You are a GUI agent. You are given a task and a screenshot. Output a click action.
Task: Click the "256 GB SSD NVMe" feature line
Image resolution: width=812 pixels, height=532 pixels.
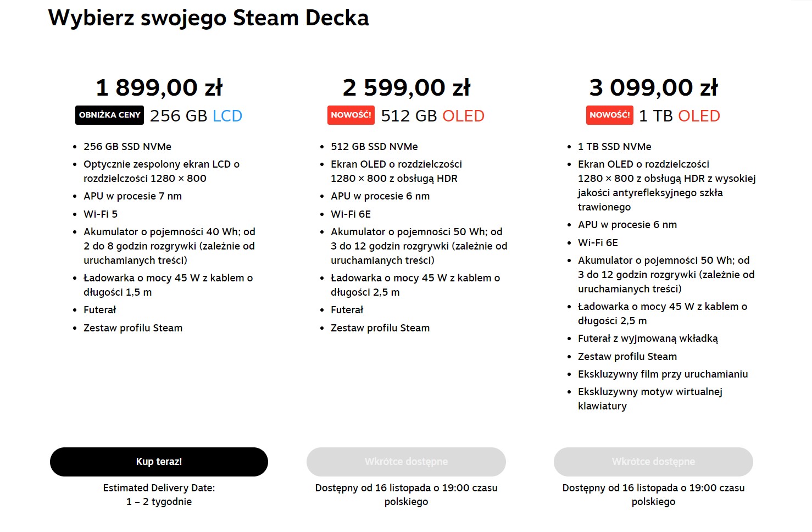pyautogui.click(x=127, y=146)
